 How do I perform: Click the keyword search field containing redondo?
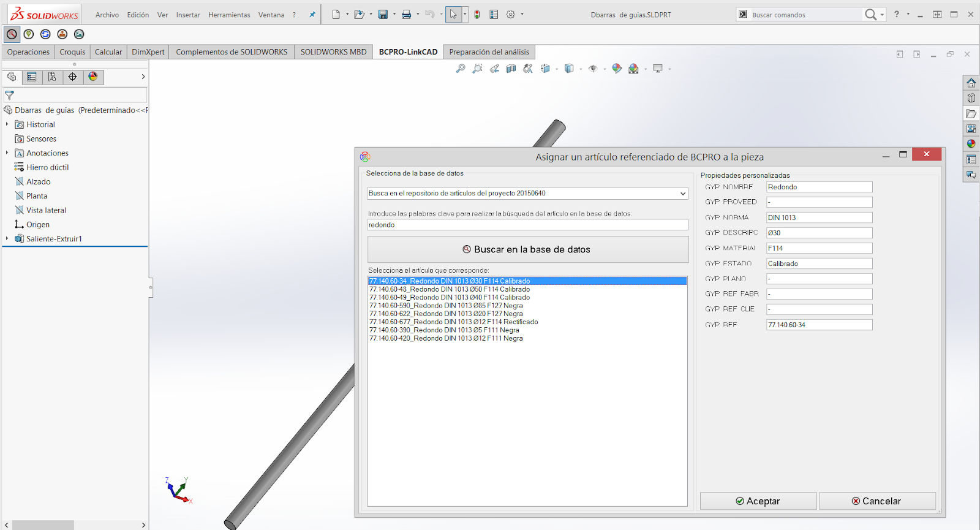527,225
